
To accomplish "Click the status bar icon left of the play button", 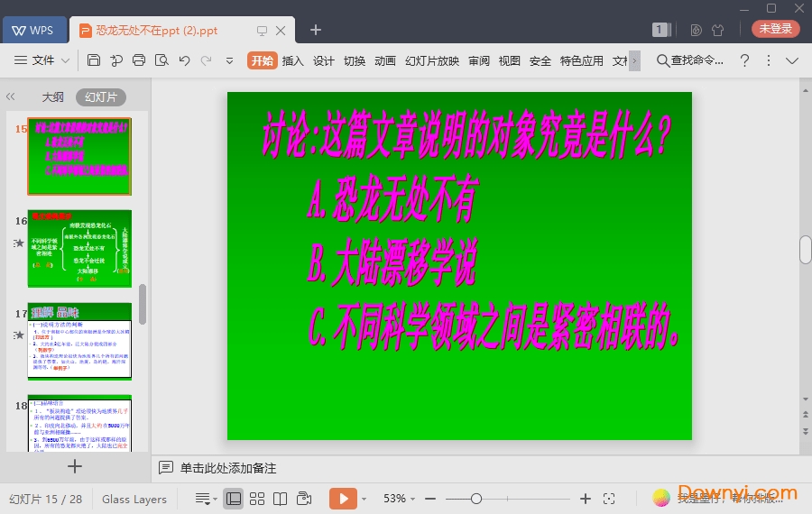I will [304, 499].
